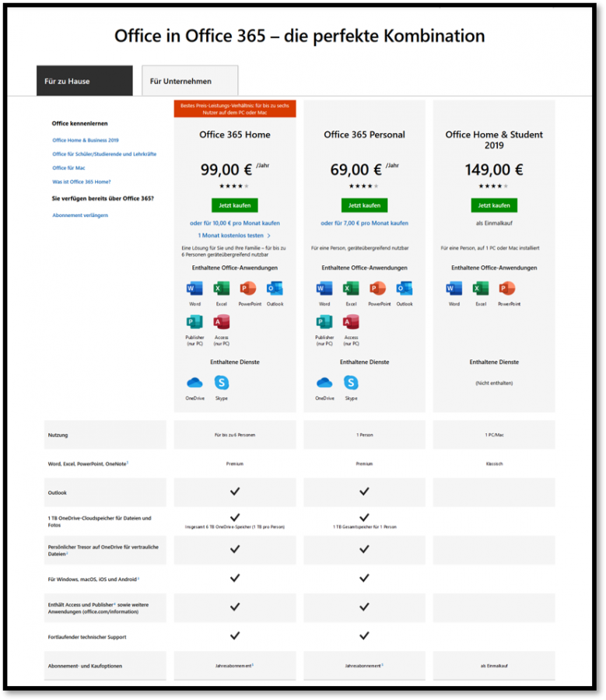Click PowerPoint icon under Home & Student 2019
Viewport: 606px width, 700px height.
[x=507, y=289]
